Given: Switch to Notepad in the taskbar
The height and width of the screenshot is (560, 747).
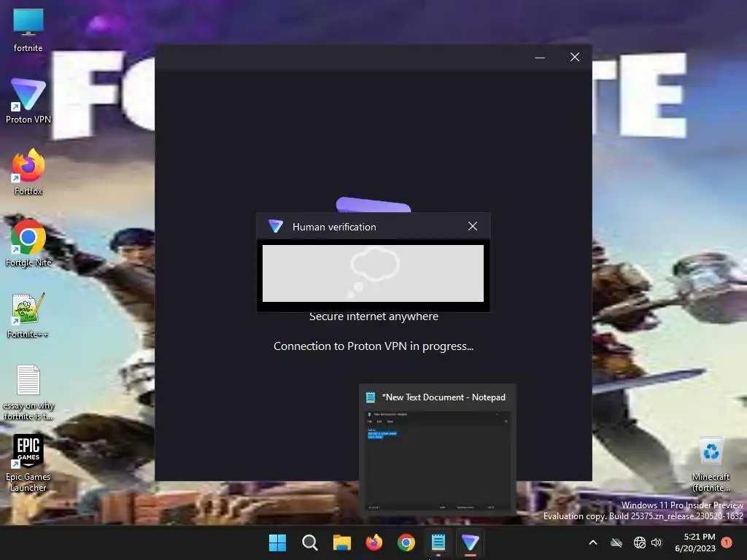Looking at the screenshot, I should point(438,542).
